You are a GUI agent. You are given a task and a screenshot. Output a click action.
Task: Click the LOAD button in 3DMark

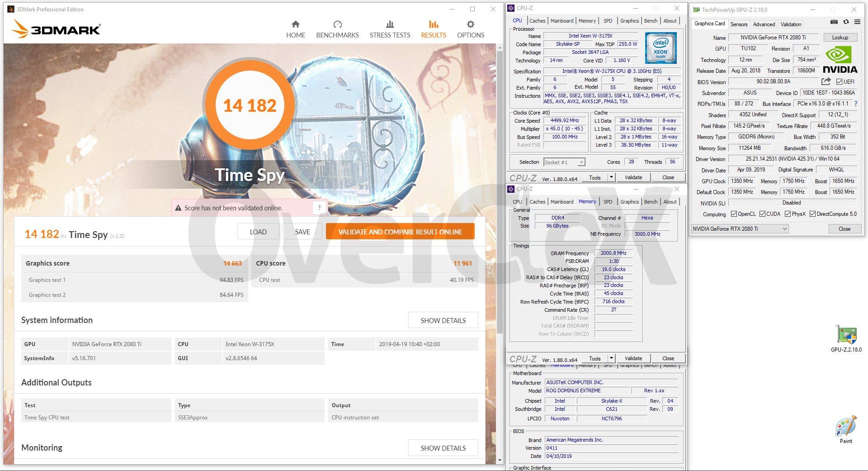point(258,232)
